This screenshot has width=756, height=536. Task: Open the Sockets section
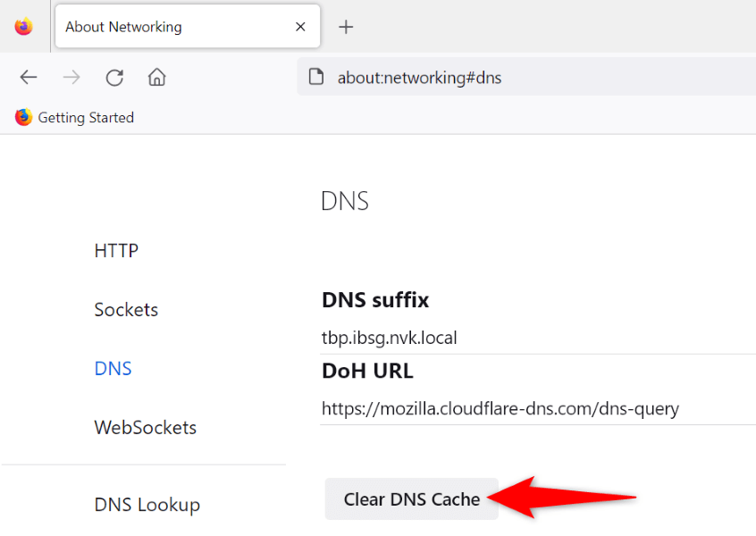coord(126,310)
